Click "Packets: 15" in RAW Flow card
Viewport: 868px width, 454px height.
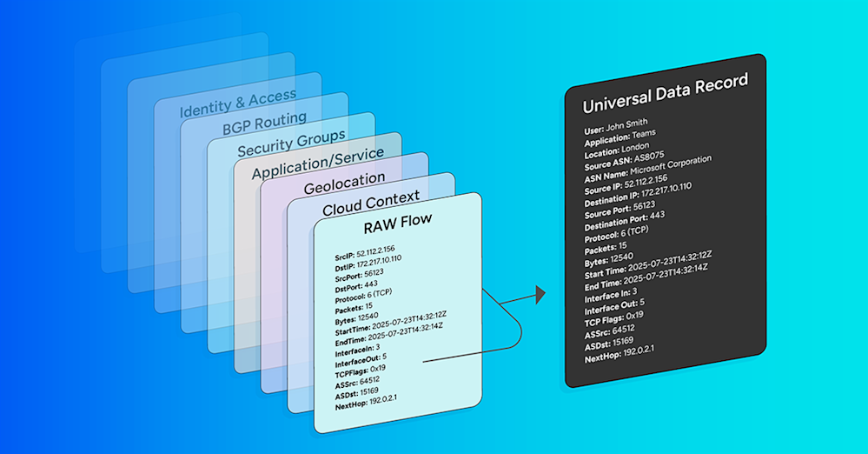[353, 308]
